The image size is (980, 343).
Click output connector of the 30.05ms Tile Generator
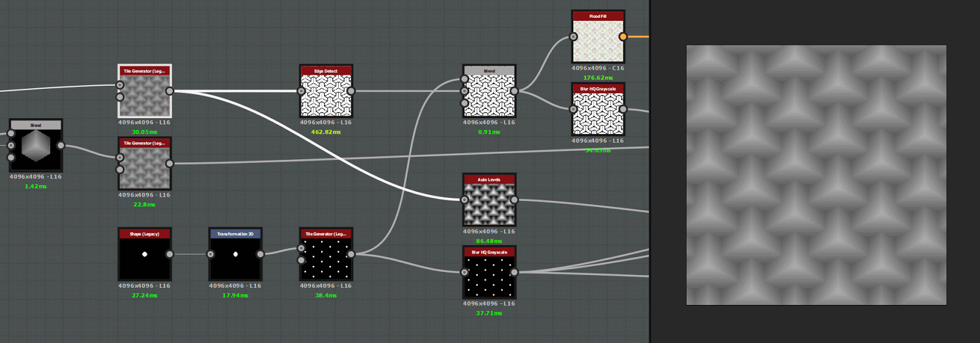coord(170,91)
